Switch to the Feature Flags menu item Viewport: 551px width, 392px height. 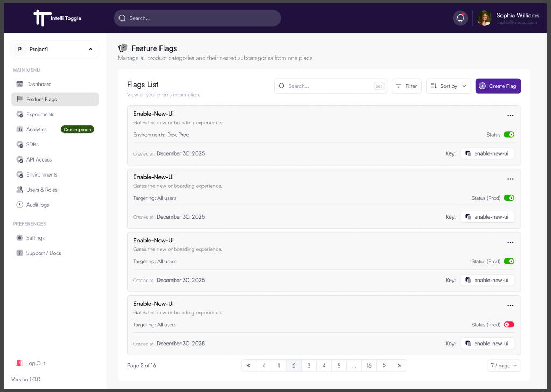click(x=42, y=99)
